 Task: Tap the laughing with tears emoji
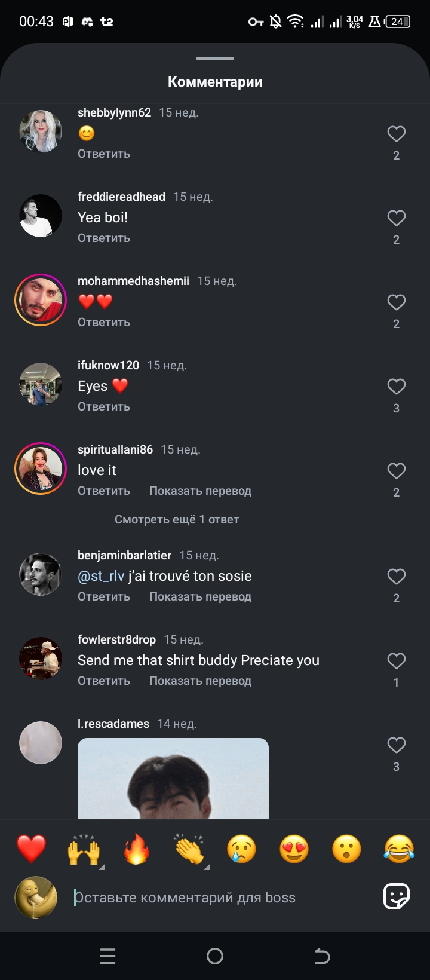[x=399, y=849]
